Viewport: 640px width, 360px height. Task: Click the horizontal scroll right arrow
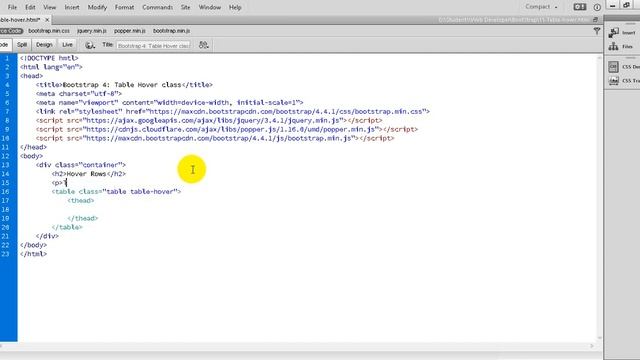[x=592, y=346]
